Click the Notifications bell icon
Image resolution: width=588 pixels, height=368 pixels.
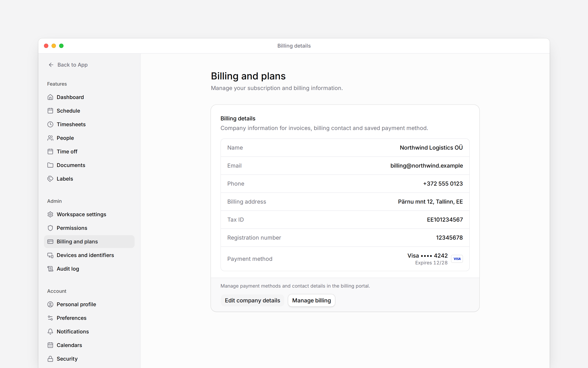(x=50, y=332)
